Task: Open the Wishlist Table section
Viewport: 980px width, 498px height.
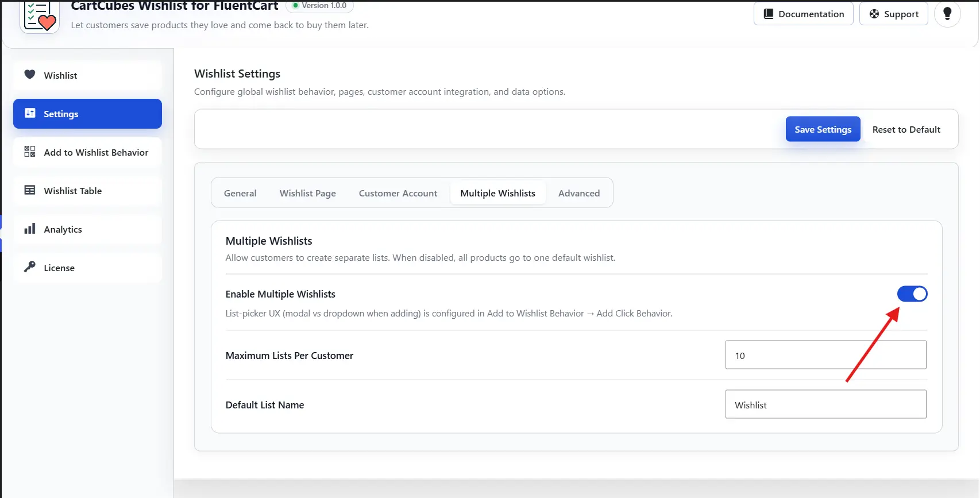Action: click(87, 191)
